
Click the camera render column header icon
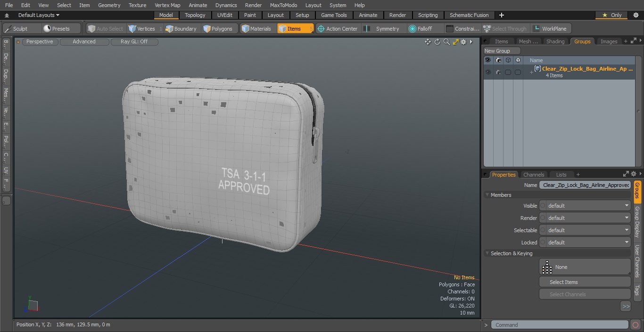point(498,60)
